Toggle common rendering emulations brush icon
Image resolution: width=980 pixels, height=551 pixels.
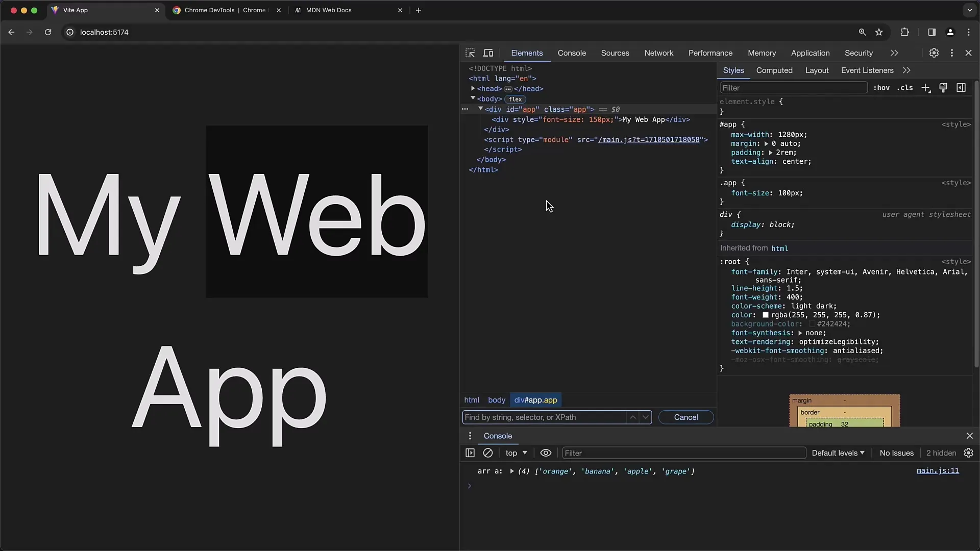pos(943,88)
